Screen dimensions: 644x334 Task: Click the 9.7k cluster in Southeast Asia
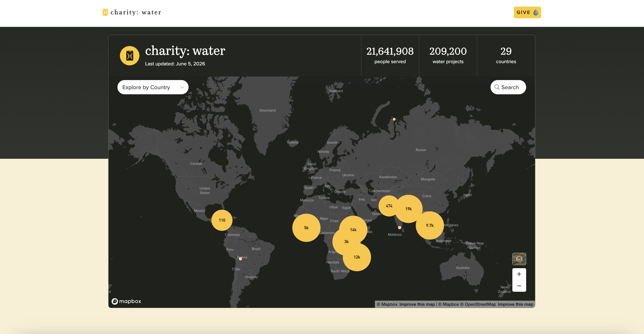tap(430, 225)
